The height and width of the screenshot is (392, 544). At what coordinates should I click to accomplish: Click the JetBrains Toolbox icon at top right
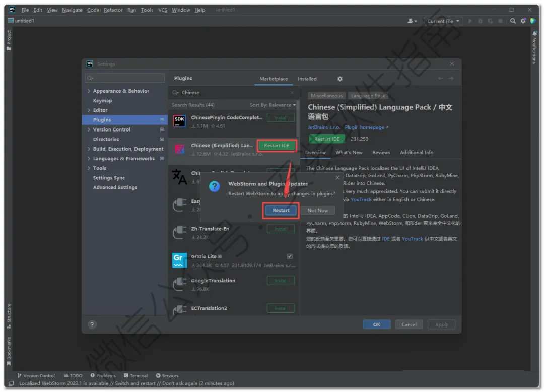(x=533, y=21)
